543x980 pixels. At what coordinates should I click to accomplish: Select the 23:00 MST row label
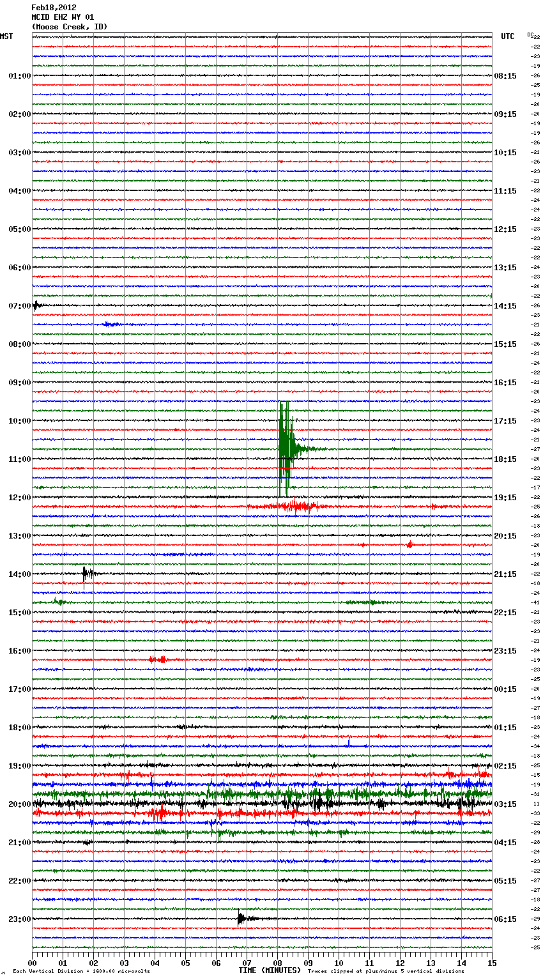coord(19,919)
